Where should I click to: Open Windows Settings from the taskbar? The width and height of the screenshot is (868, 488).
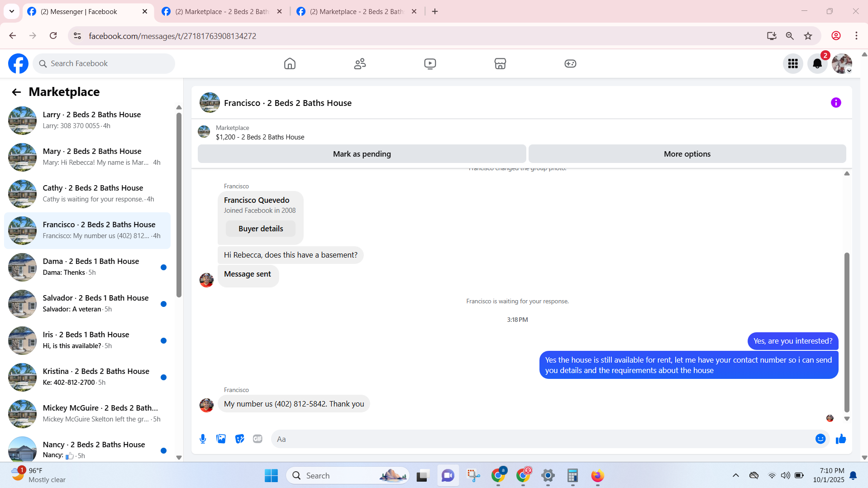tap(548, 476)
